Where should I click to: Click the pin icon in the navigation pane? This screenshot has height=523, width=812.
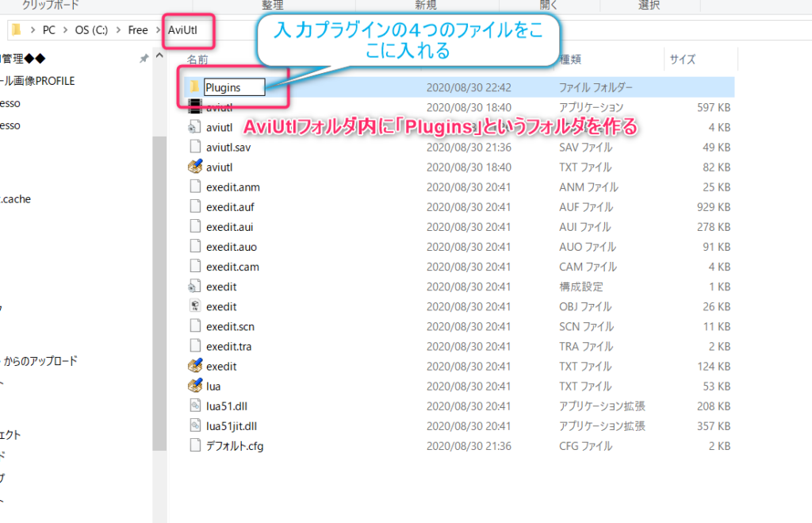[x=144, y=59]
